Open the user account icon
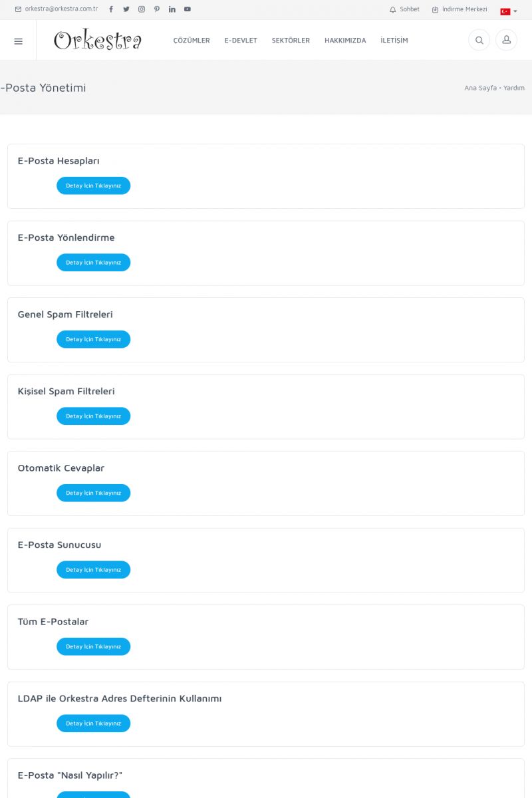This screenshot has width=532, height=798. pyautogui.click(x=506, y=41)
